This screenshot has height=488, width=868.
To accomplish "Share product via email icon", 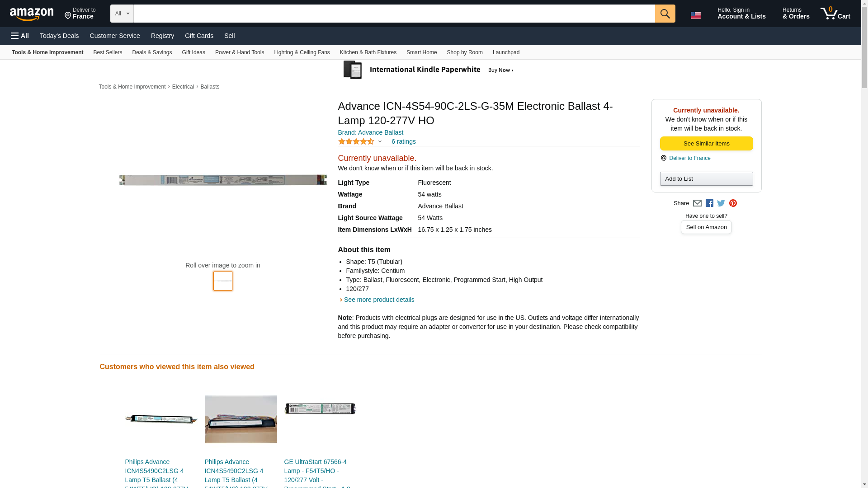I will [x=697, y=203].
